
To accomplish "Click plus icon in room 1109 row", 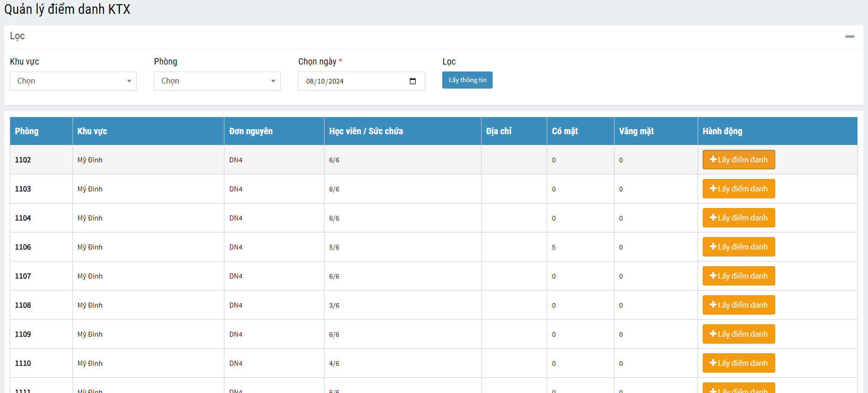I will tap(713, 334).
